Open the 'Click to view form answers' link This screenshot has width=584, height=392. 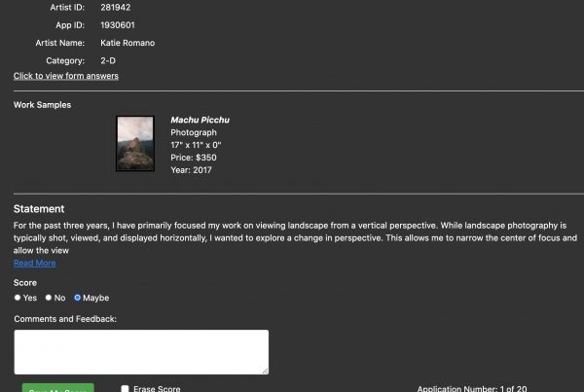click(x=66, y=76)
